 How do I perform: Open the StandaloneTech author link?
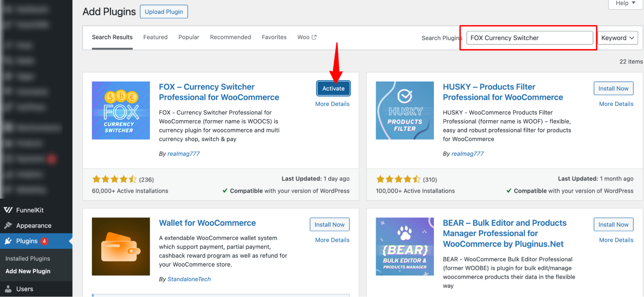coord(189,279)
